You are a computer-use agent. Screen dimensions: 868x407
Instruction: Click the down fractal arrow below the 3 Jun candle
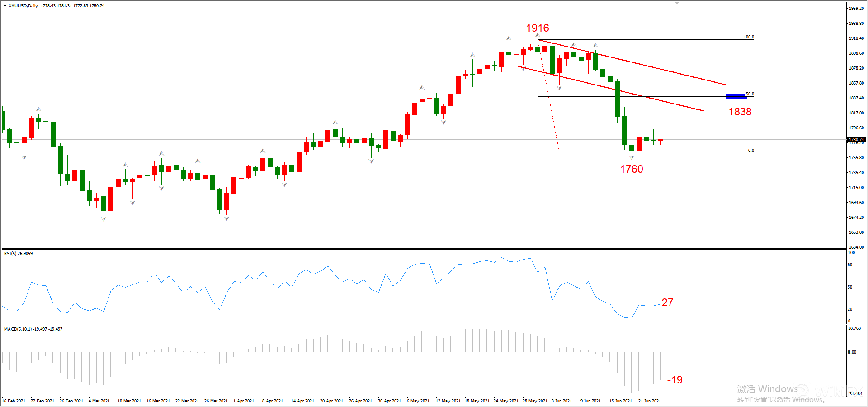(559, 88)
